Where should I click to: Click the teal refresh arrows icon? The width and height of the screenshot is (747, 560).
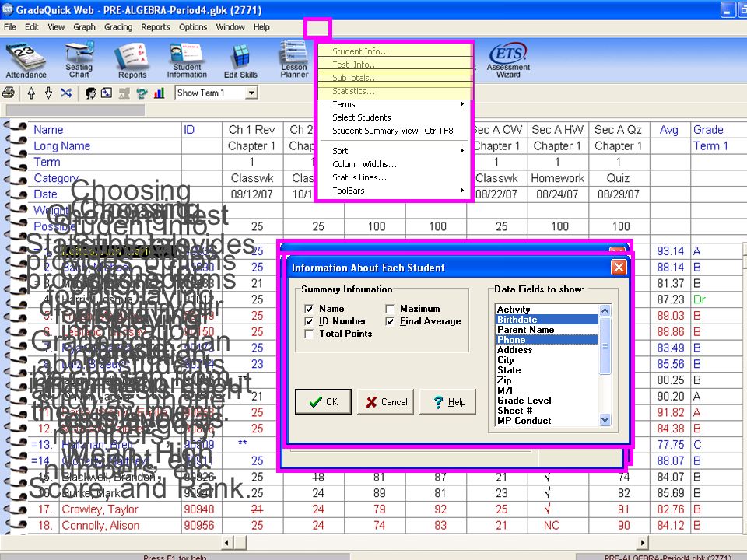coord(142,93)
